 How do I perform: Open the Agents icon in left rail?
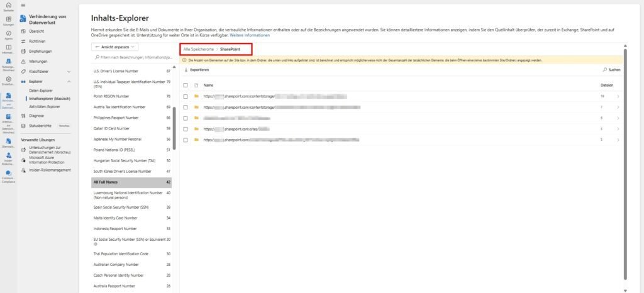pyautogui.click(x=8, y=33)
